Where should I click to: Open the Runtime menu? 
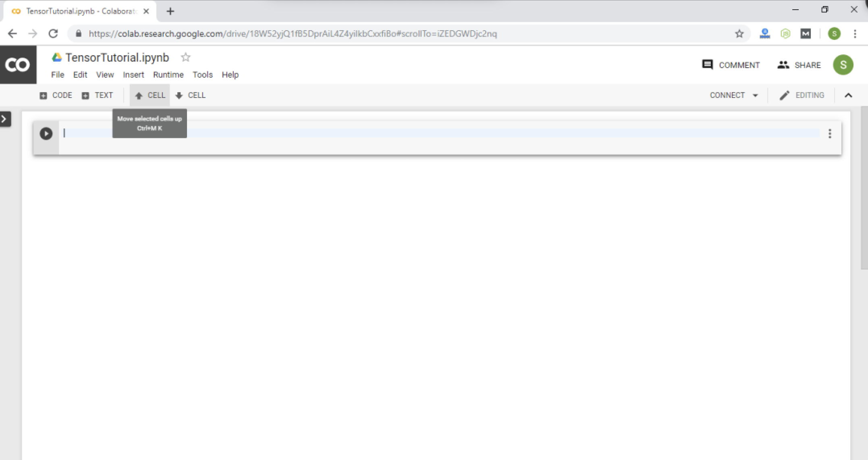168,75
